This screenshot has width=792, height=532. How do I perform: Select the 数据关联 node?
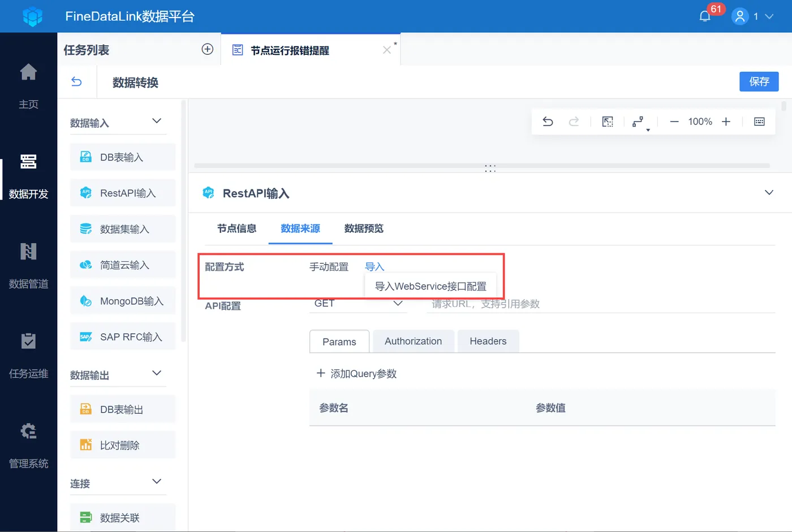(123, 517)
